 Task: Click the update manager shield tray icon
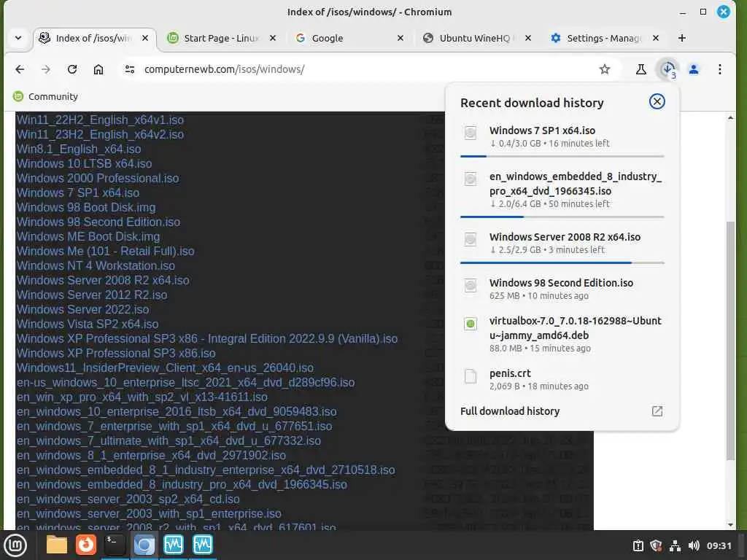click(656, 545)
